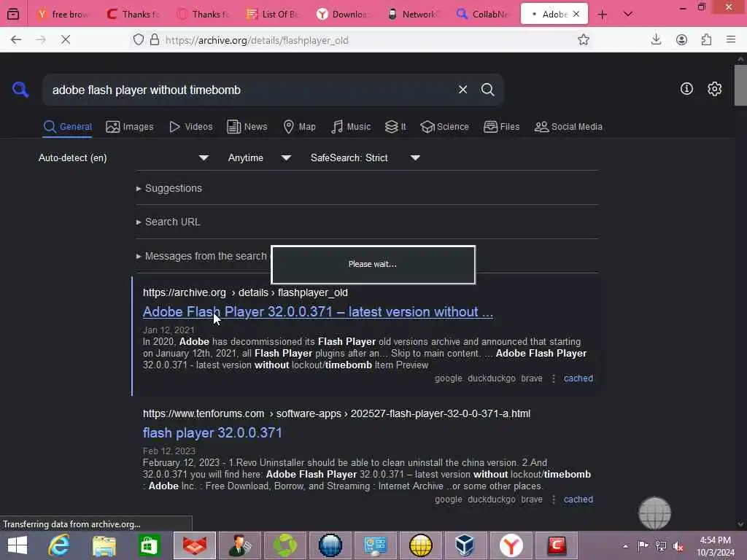Open options dots on tenforums result
The width and height of the screenshot is (747, 560).
coord(553,499)
